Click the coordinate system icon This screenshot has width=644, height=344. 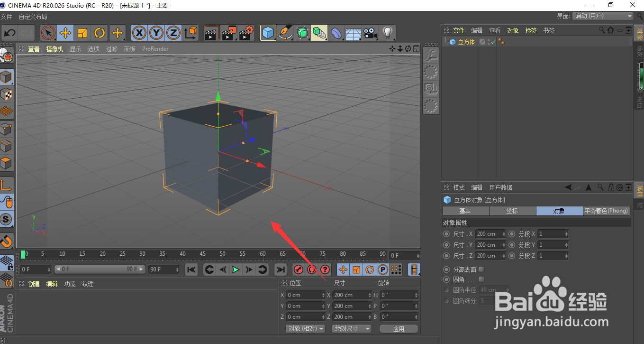point(191,33)
